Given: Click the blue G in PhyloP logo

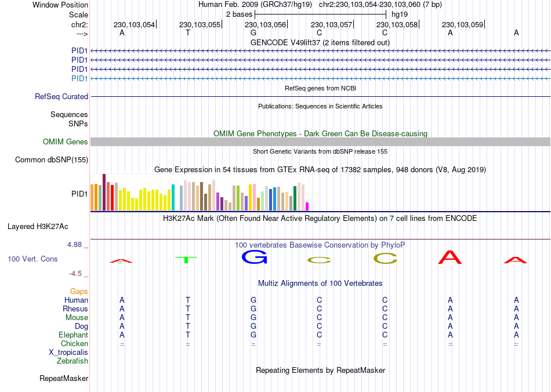Looking at the screenshot, I should click(255, 257).
